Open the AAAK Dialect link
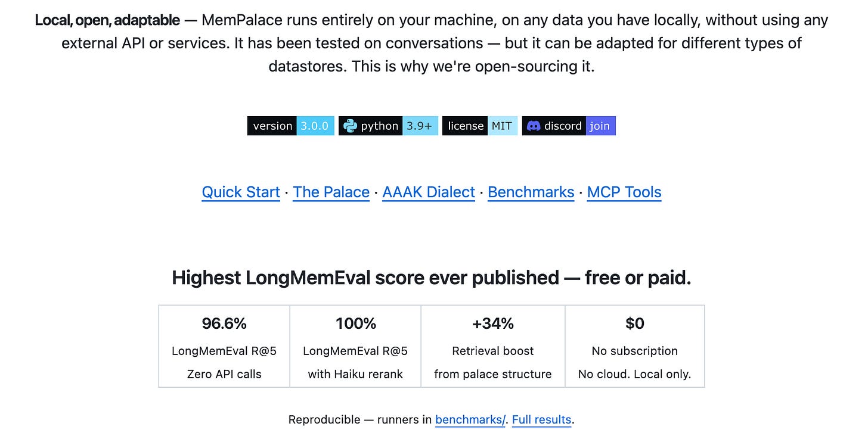The image size is (868, 442). tap(429, 192)
